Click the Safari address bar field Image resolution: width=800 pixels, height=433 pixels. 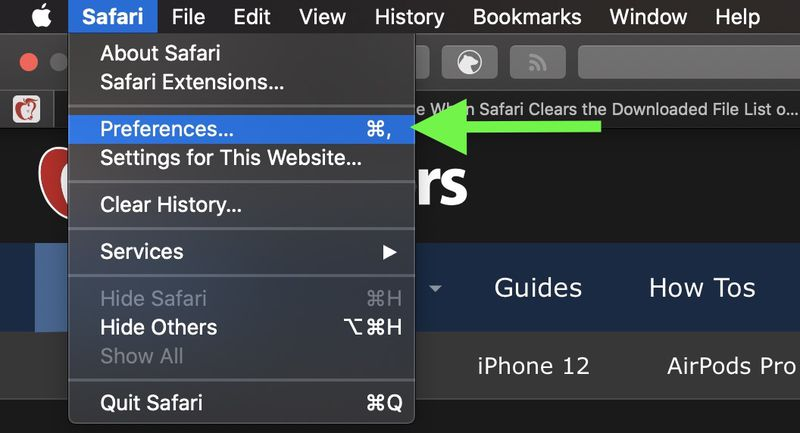(689, 62)
